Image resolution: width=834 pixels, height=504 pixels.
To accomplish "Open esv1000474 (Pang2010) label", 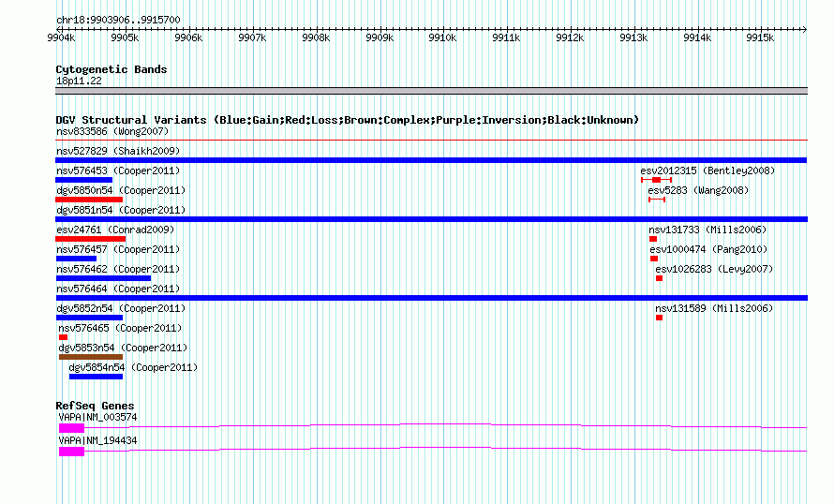I will point(708,249).
